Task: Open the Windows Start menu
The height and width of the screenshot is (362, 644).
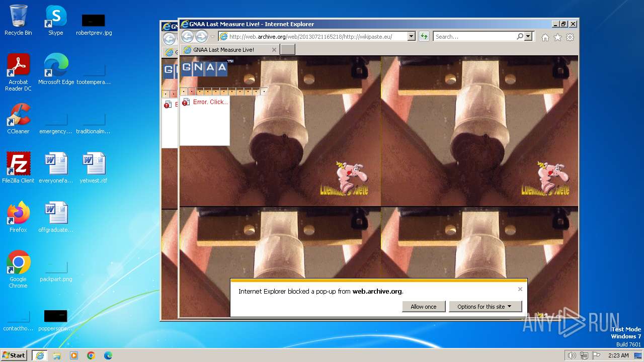Action: pos(14,355)
